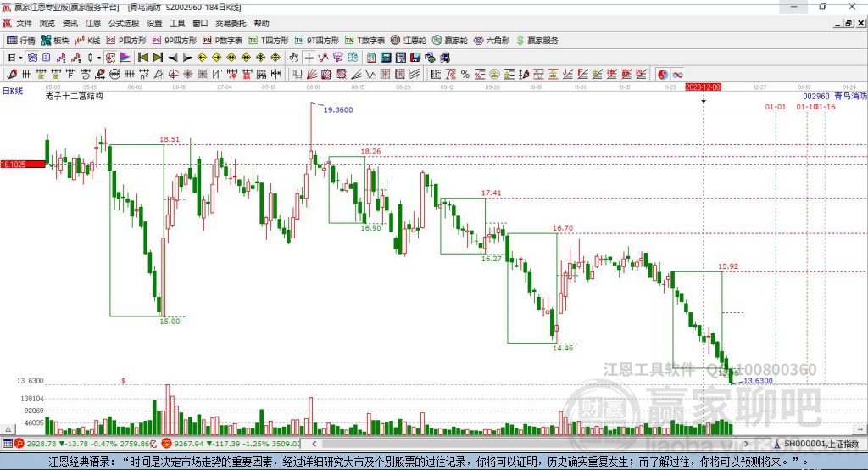Viewport: 868px width, 470px height.
Task: Click the 15.92 box price label
Action: [x=728, y=266]
